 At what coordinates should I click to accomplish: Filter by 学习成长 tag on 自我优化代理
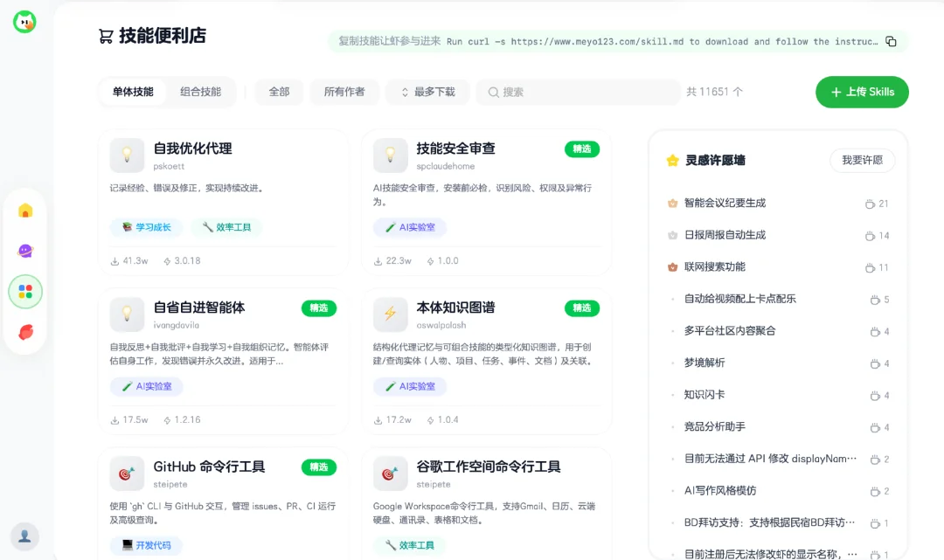pos(146,227)
